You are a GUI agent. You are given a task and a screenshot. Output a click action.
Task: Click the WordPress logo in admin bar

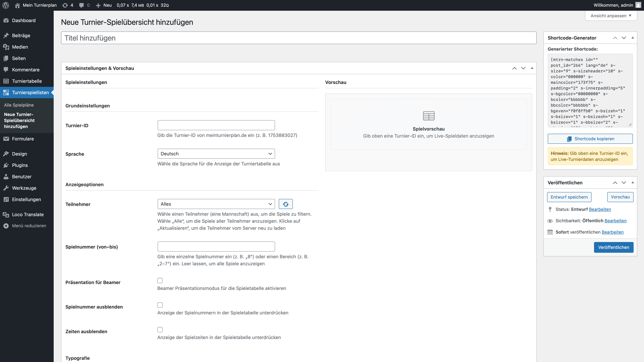pos(6,5)
